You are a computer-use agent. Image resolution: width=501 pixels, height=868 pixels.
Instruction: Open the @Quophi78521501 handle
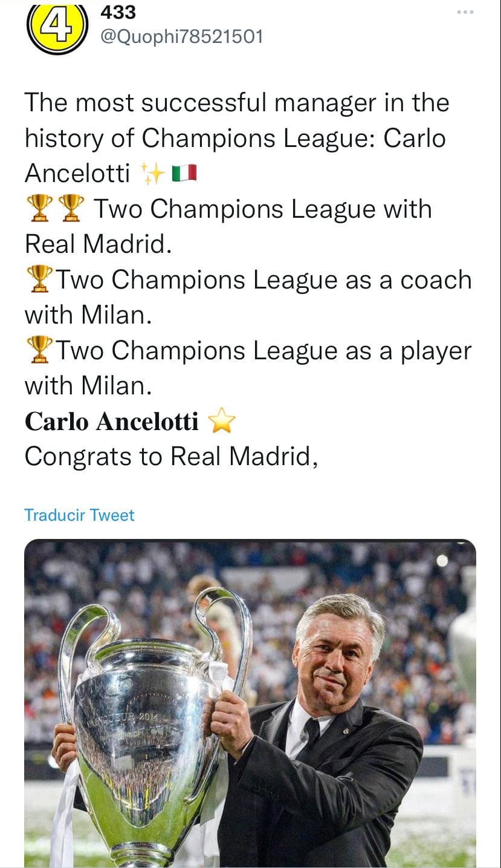coord(181,36)
